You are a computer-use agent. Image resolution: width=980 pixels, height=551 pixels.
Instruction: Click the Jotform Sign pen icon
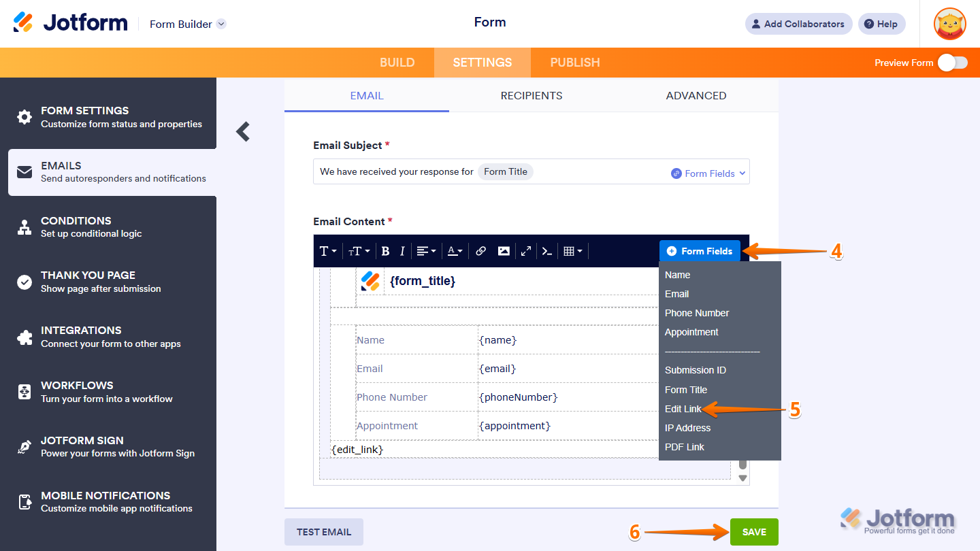(x=24, y=447)
